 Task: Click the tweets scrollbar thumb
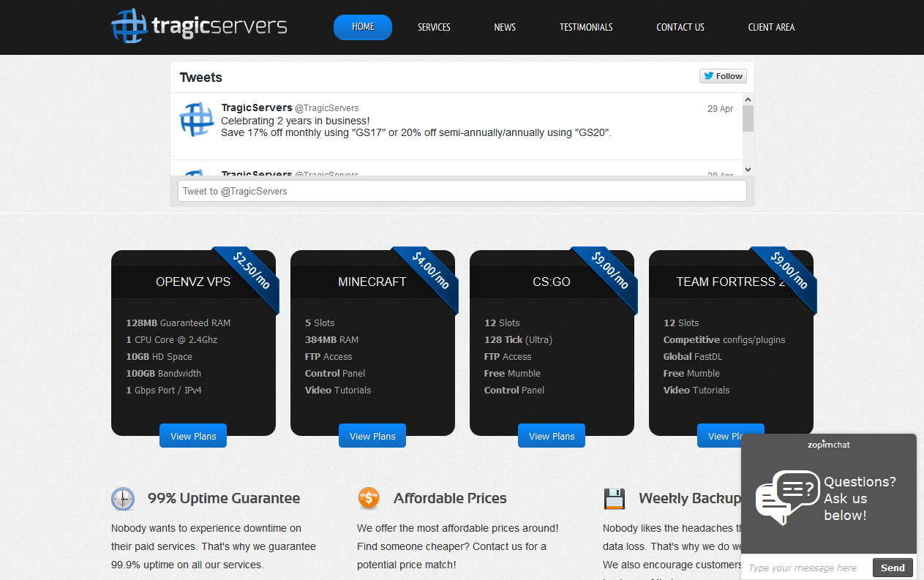[748, 118]
